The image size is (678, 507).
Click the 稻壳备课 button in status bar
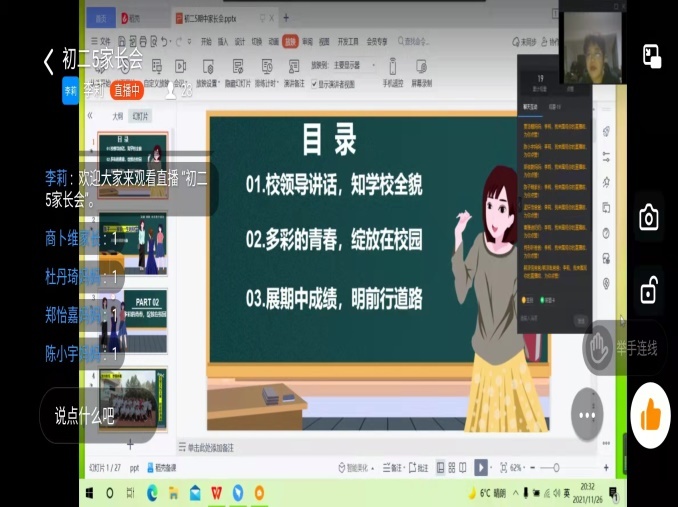pos(162,468)
